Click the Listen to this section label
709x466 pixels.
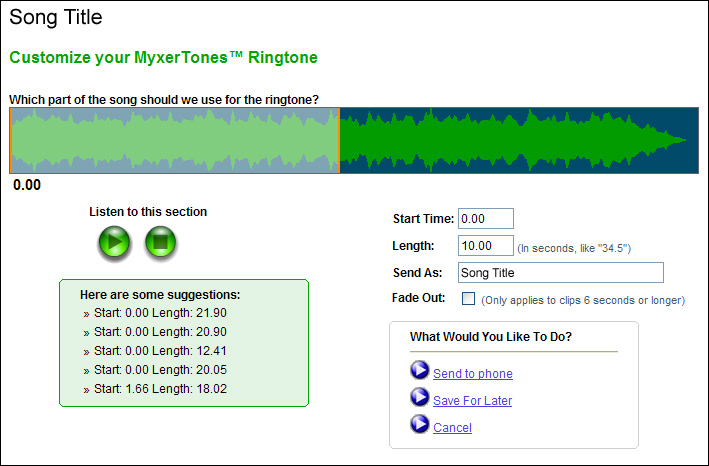(148, 212)
